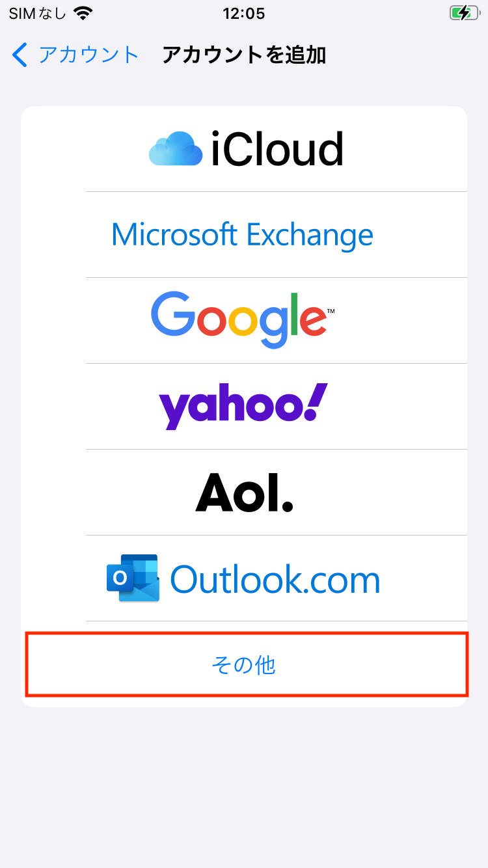Tap the アカウントを追加 title

click(x=244, y=55)
